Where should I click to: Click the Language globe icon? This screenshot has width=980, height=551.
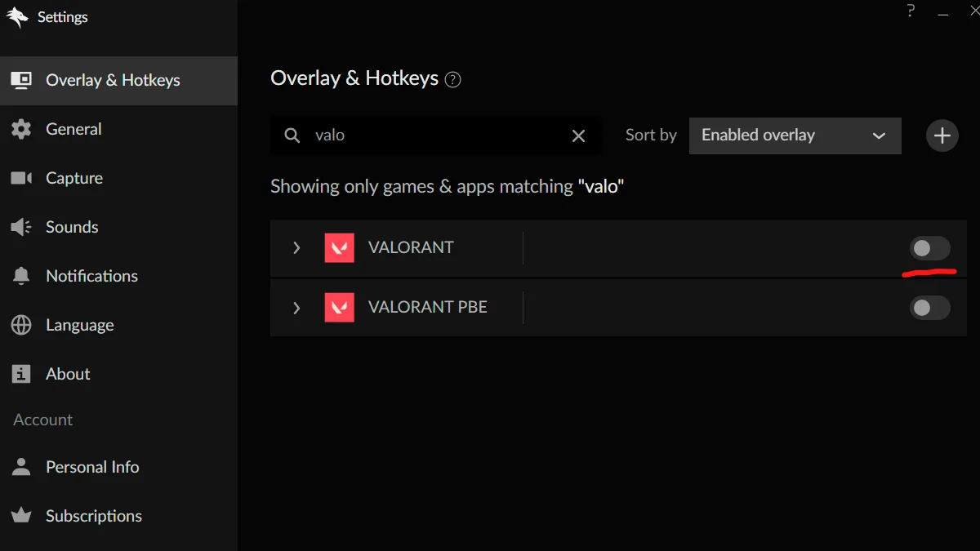[21, 325]
